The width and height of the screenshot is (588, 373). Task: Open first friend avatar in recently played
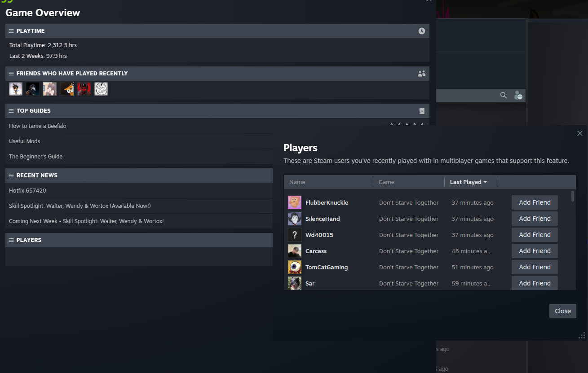[x=16, y=89]
